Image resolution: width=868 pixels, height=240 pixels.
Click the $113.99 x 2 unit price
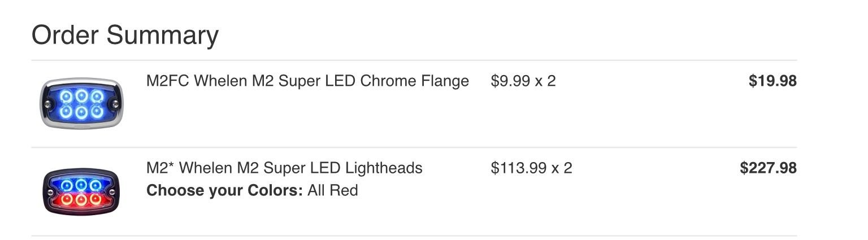coord(531,168)
